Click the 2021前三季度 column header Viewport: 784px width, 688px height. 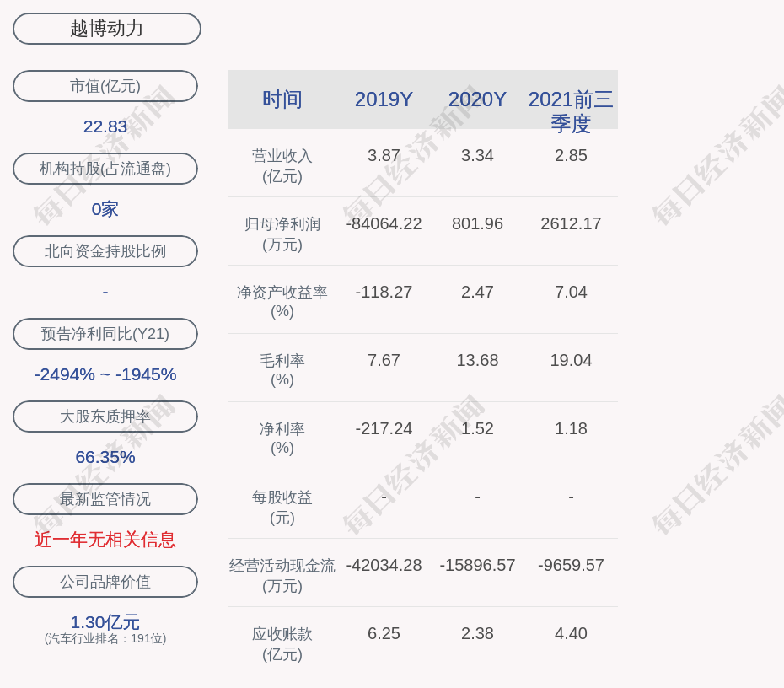click(571, 111)
